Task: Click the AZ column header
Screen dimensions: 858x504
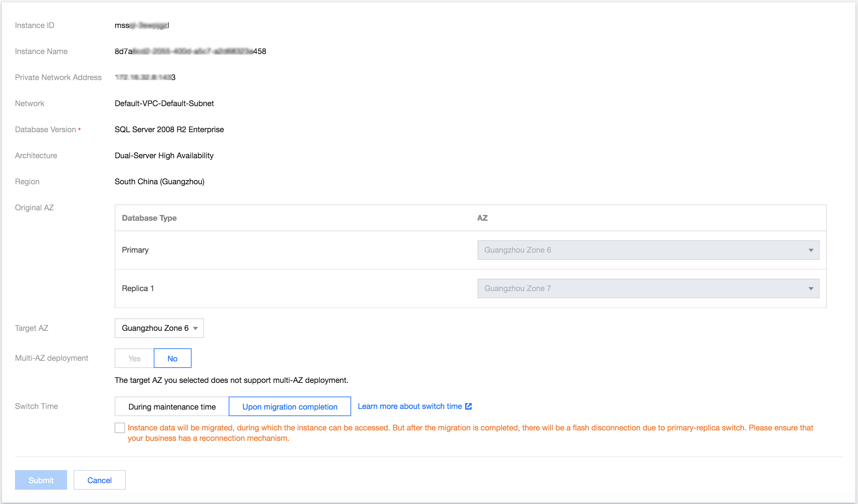Action: (x=482, y=218)
